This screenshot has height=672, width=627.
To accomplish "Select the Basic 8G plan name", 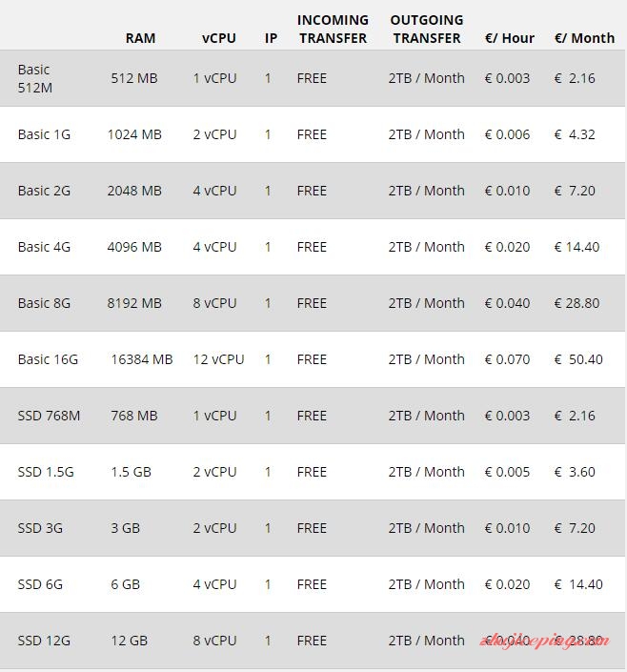I will pos(44,303).
